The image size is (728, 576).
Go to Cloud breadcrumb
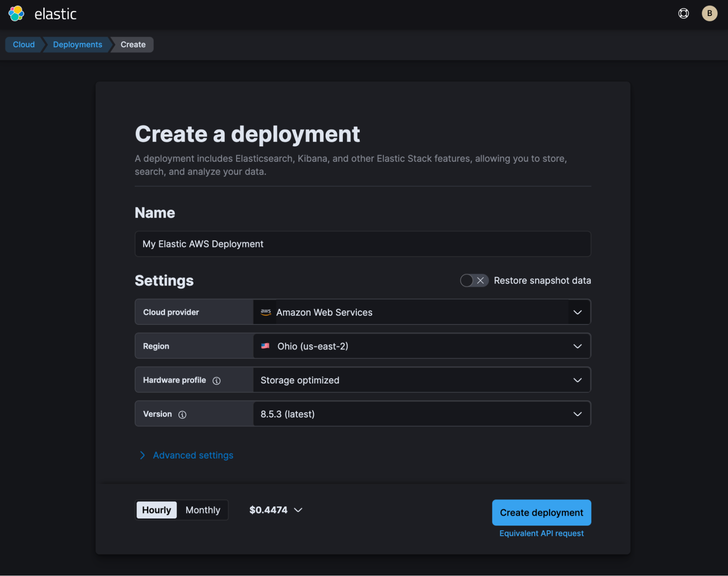click(x=24, y=44)
